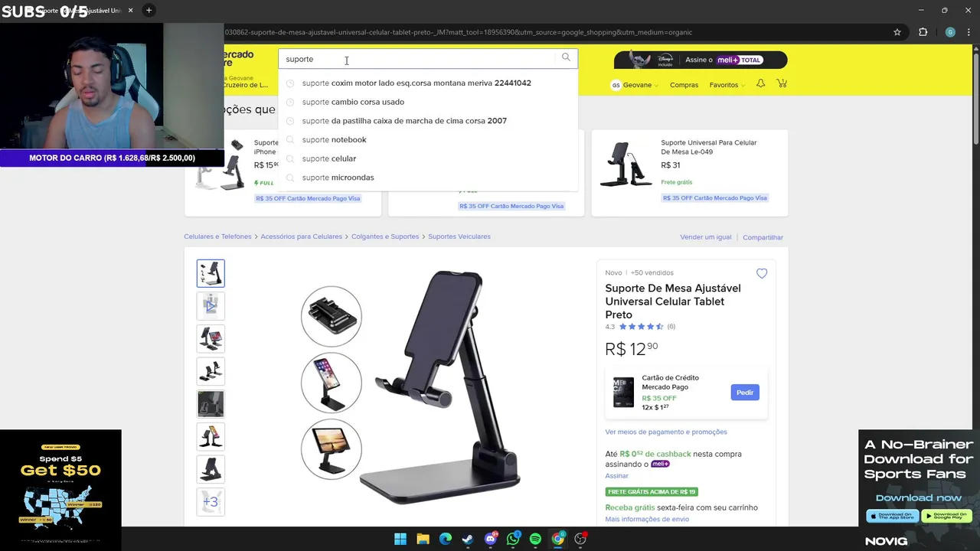Open WhatsApp from taskbar
The height and width of the screenshot is (551, 980).
click(x=513, y=539)
